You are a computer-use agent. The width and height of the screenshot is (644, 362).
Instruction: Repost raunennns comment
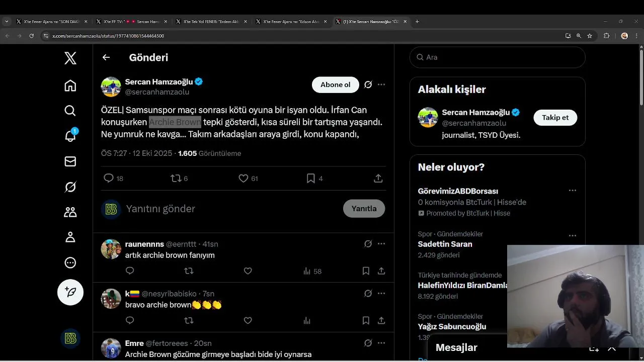pos(189,271)
